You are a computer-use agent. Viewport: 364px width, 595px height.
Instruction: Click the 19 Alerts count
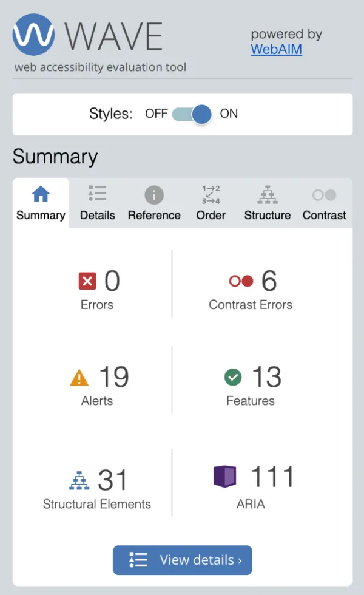[114, 377]
